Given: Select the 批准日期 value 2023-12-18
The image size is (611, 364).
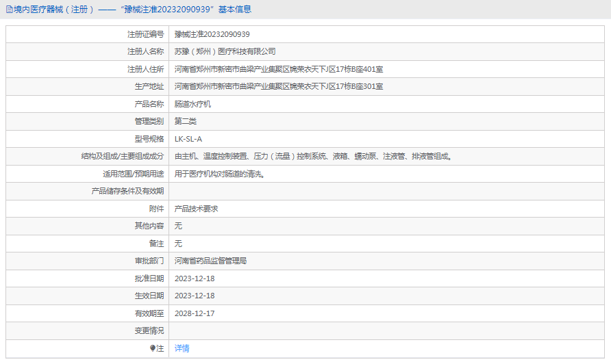Looking at the screenshot, I should pyautogui.click(x=195, y=278).
